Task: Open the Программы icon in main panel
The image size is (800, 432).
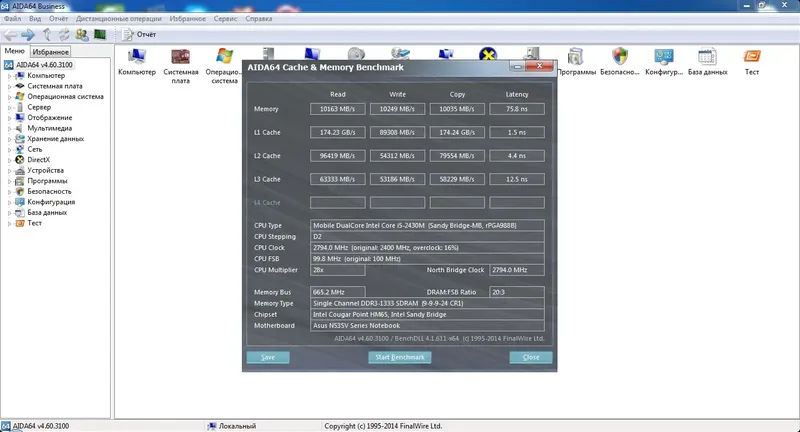Action: click(576, 62)
